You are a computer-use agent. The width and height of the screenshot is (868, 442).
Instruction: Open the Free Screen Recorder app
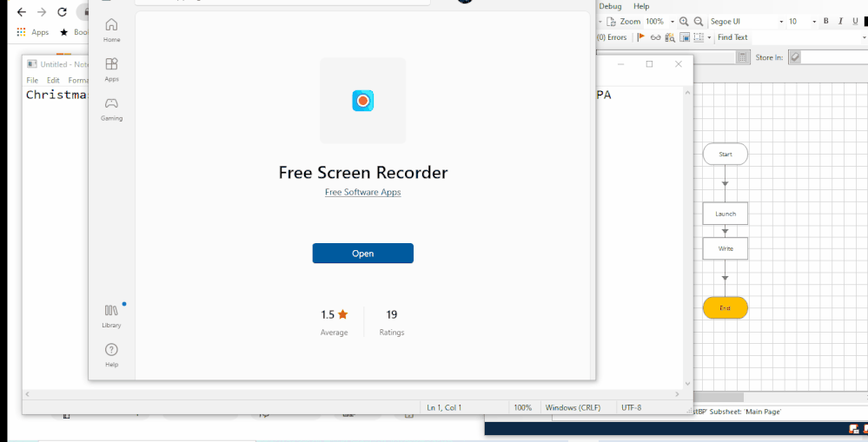(363, 254)
